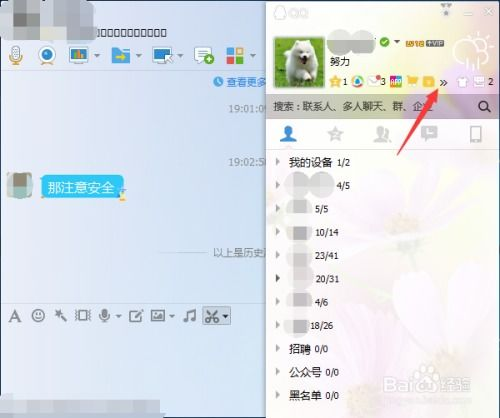Switch to the conversations chat tab

coord(429,134)
